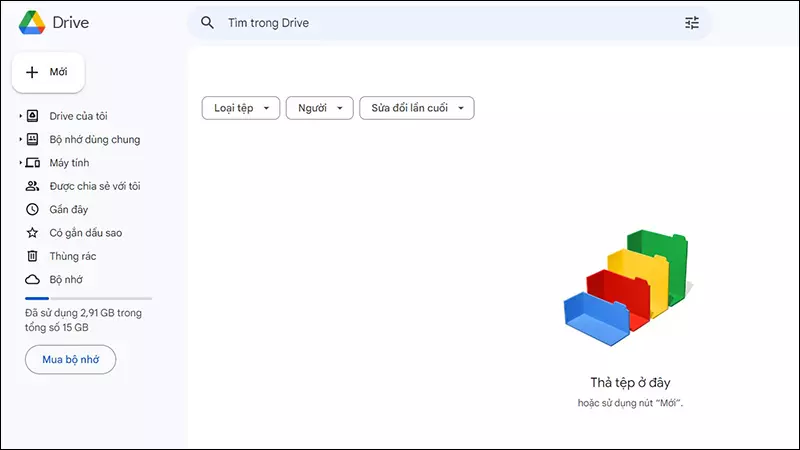Click the cloud icon for Bộ nhớ

[32, 280]
